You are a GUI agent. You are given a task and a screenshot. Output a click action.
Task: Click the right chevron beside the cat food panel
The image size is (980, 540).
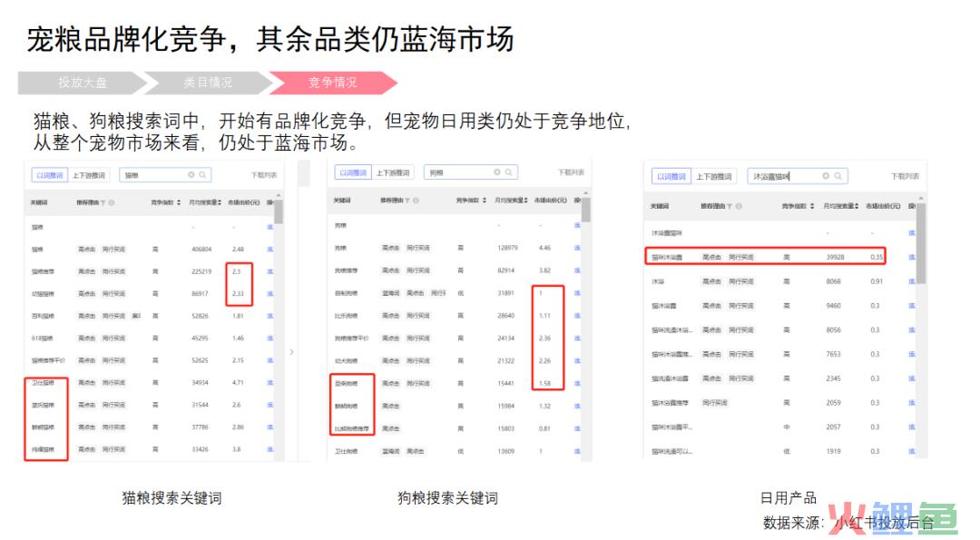point(292,352)
